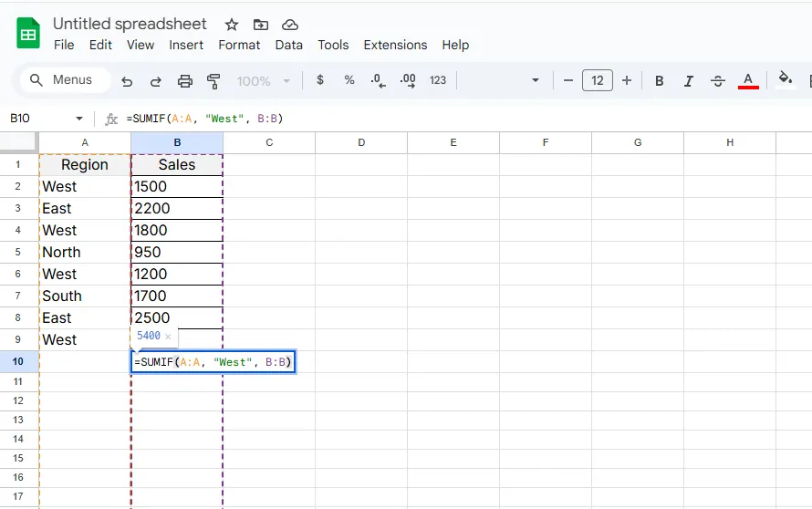
Task: Open the cloud document status icon
Action: pyautogui.click(x=290, y=25)
